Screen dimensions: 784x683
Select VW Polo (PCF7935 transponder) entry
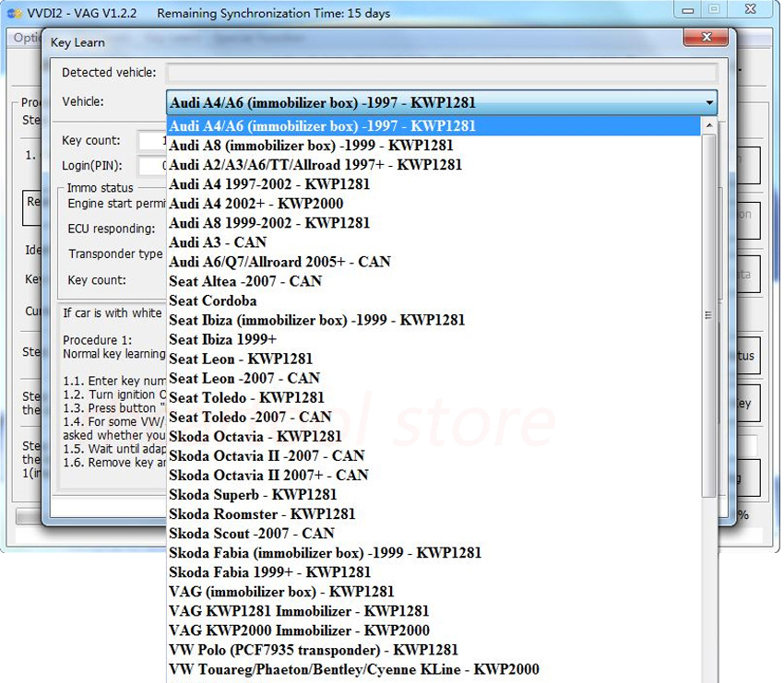click(434, 650)
